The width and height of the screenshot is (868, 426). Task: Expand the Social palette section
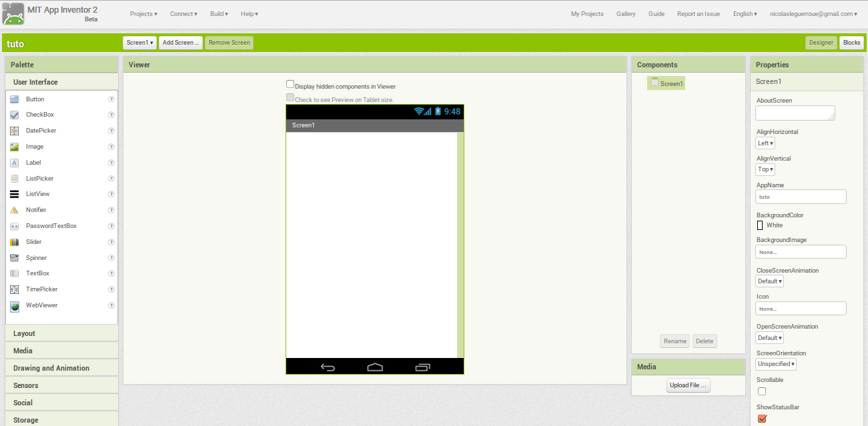coord(61,403)
